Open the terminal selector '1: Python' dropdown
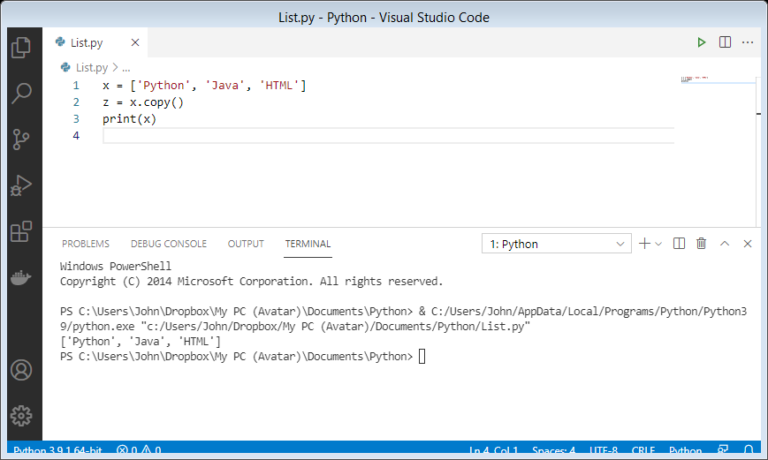The height and width of the screenshot is (460, 768). 556,244
